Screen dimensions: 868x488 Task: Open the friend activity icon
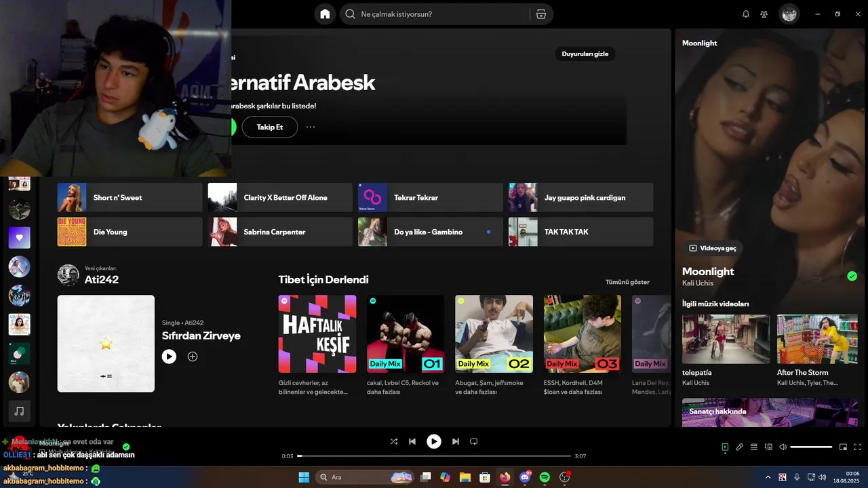[x=764, y=14]
